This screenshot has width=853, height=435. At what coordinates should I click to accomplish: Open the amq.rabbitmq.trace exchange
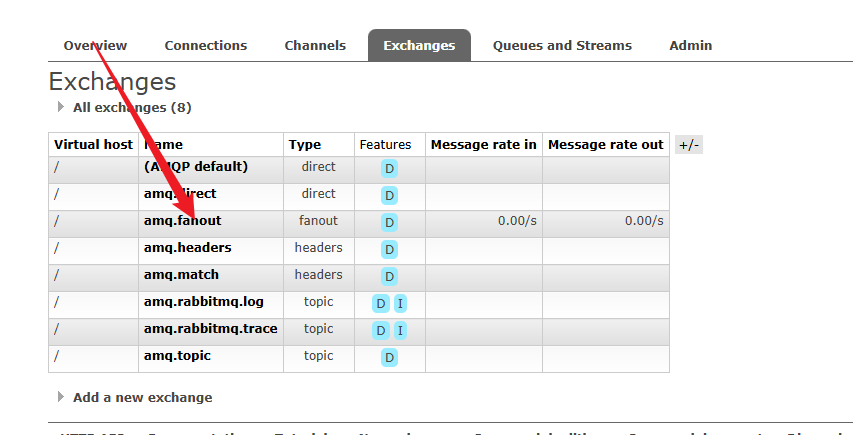[x=211, y=328]
